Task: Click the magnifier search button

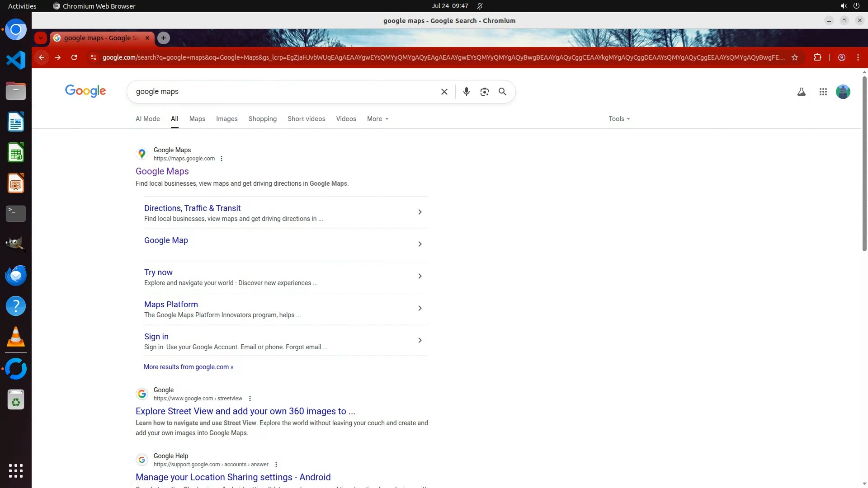Action: pyautogui.click(x=502, y=92)
